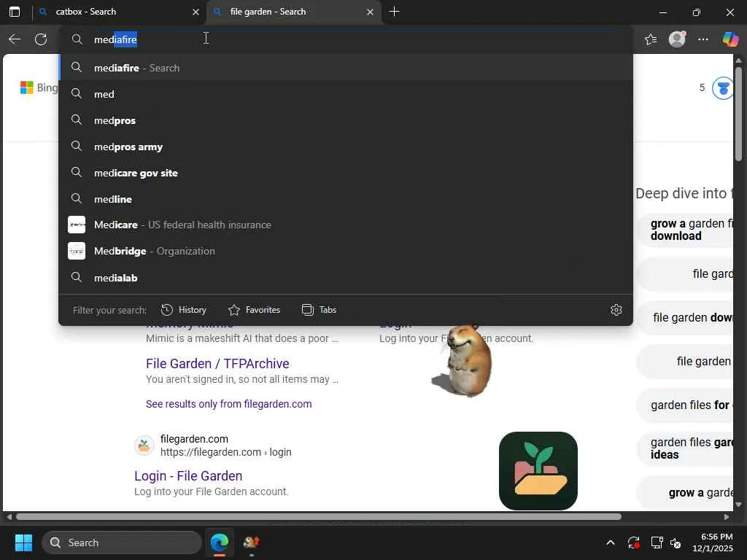Close the file garden - Search tab
Image resolution: width=747 pixels, height=560 pixels.
[x=370, y=12]
